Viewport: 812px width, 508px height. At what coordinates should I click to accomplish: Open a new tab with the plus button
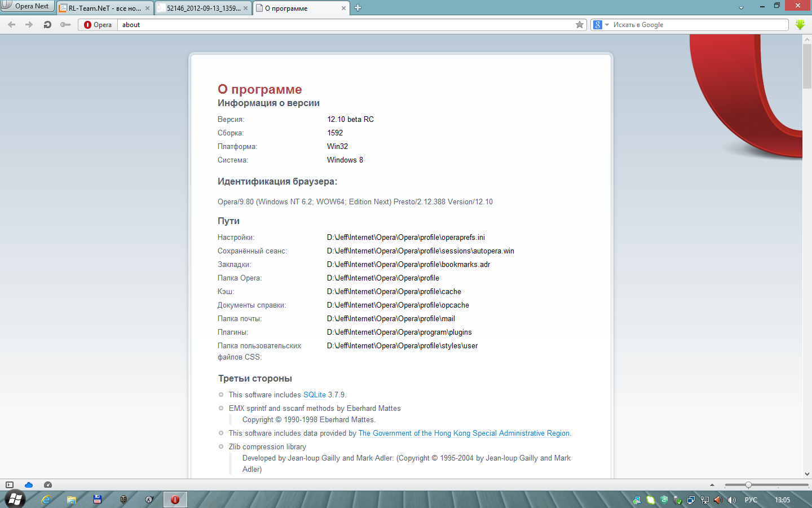click(358, 8)
